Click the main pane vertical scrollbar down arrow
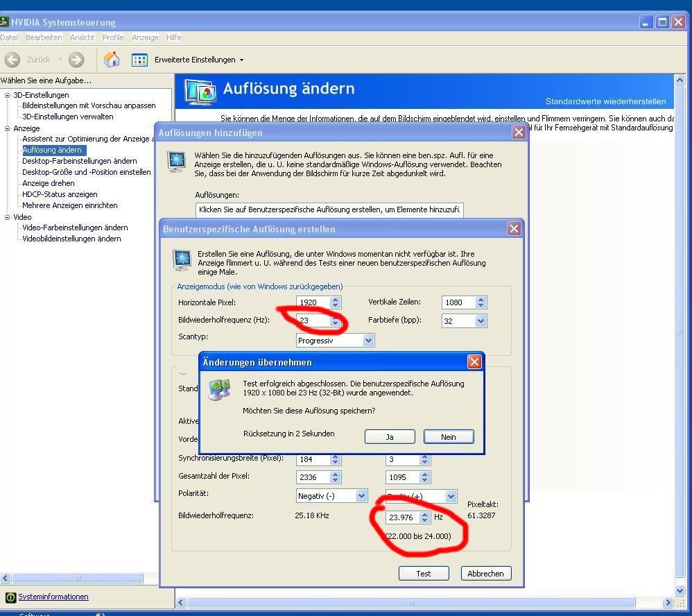692x616 pixels. tap(680, 590)
